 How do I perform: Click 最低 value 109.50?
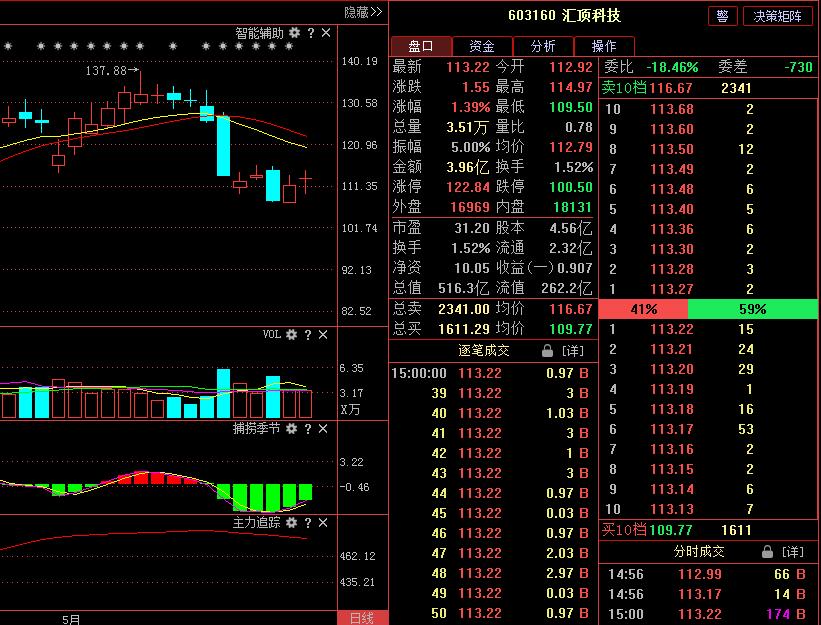[x=571, y=107]
